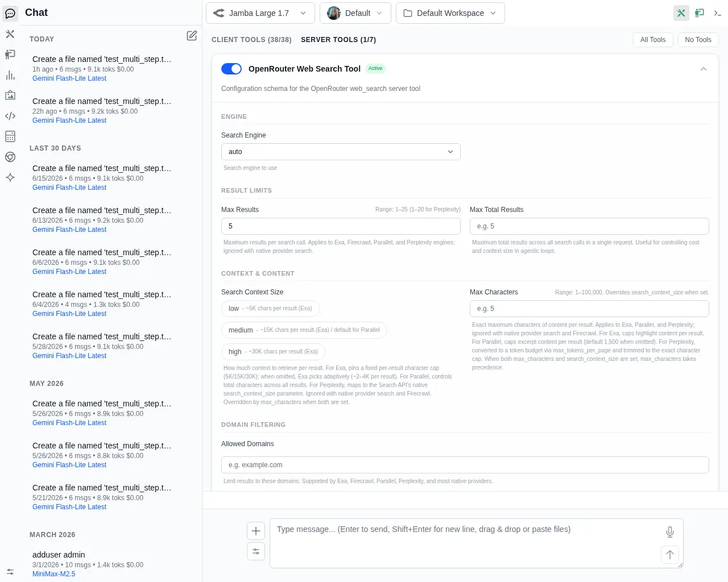Image resolution: width=728 pixels, height=582 pixels.
Task: Open the image gallery sidebar icon
Action: tap(10, 95)
